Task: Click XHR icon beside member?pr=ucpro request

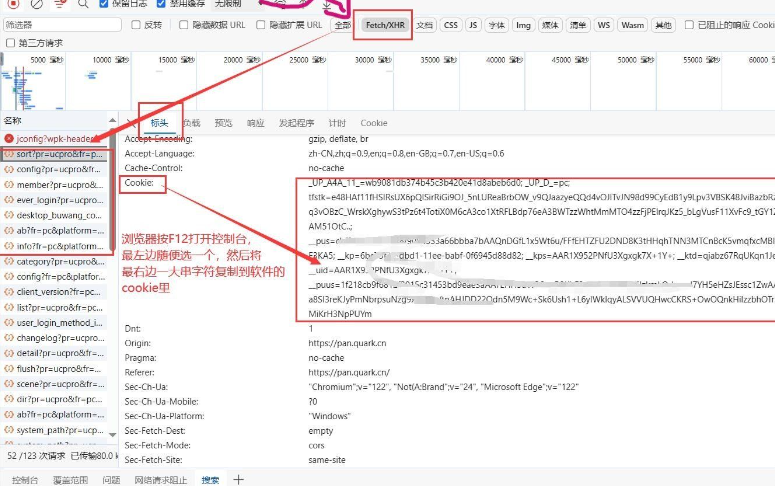Action: 9,184
